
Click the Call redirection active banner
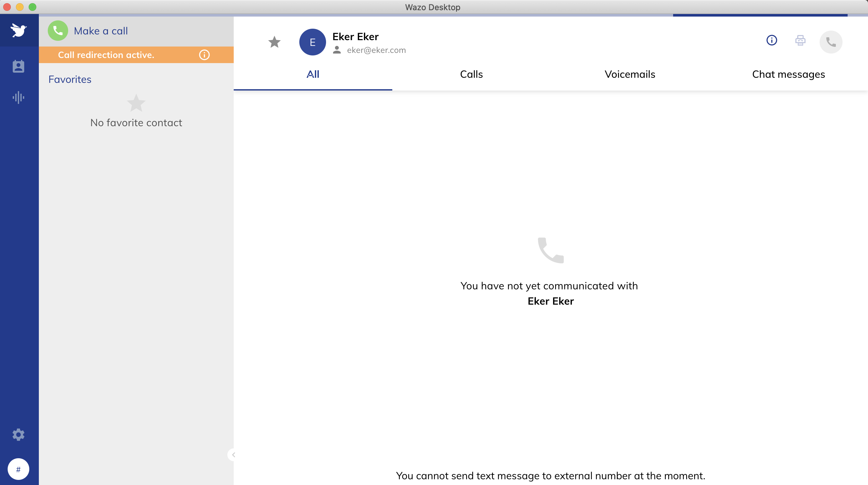click(x=106, y=55)
